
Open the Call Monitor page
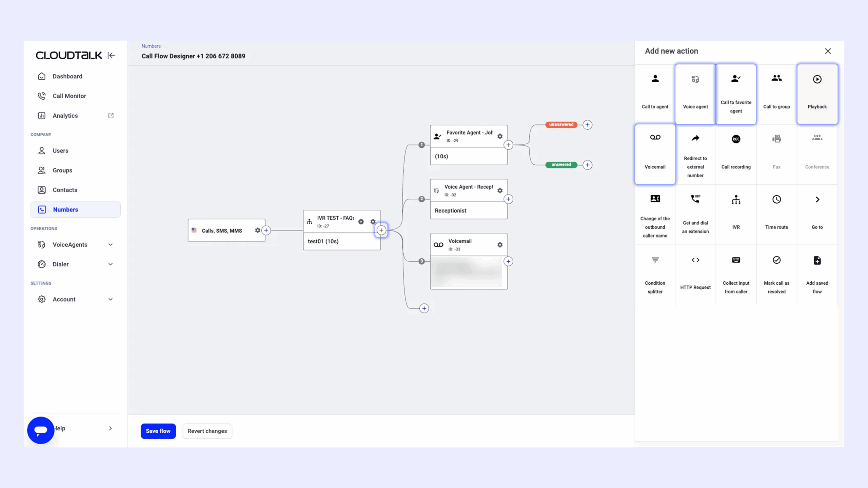pos(69,96)
